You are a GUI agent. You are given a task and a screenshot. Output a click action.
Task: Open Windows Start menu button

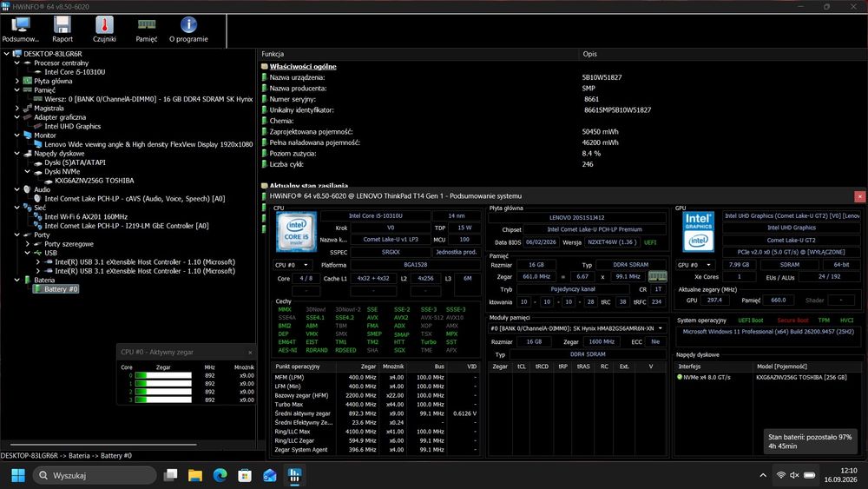click(18, 476)
